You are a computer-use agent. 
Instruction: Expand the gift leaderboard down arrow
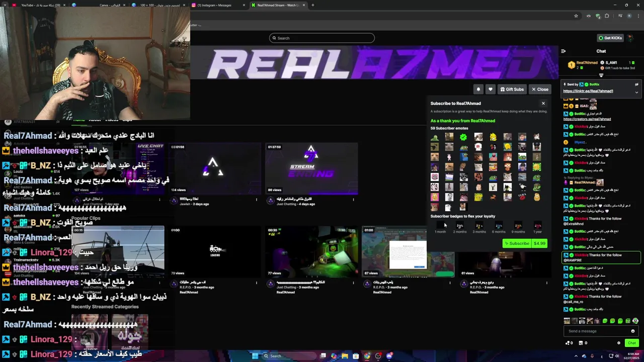pos(601,76)
